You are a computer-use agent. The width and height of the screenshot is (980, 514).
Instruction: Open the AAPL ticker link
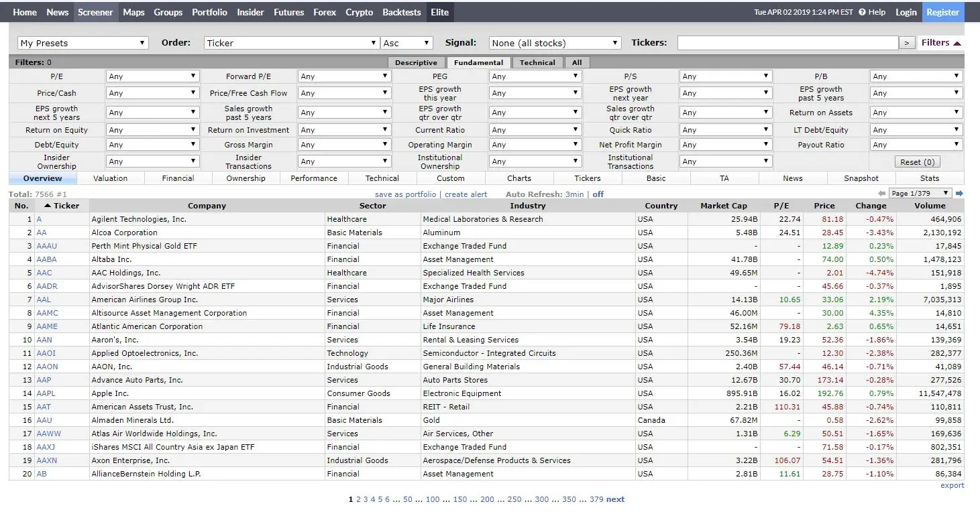tap(46, 393)
